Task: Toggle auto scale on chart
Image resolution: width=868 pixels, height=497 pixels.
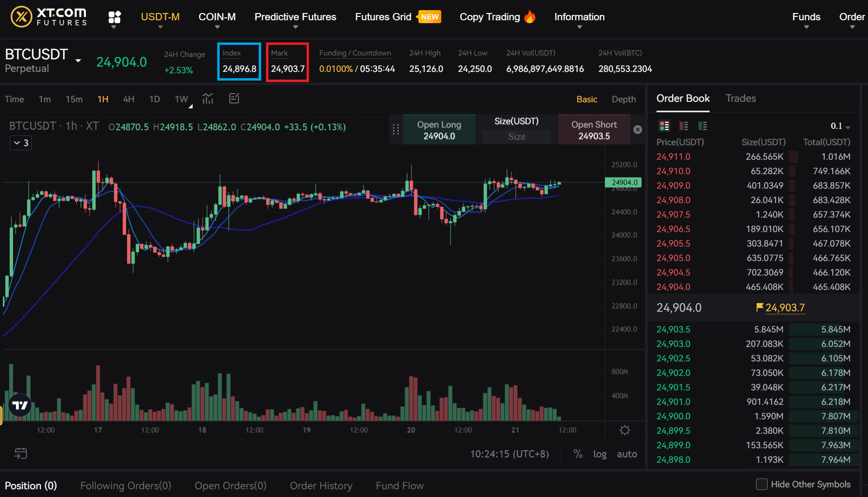Action: point(627,454)
